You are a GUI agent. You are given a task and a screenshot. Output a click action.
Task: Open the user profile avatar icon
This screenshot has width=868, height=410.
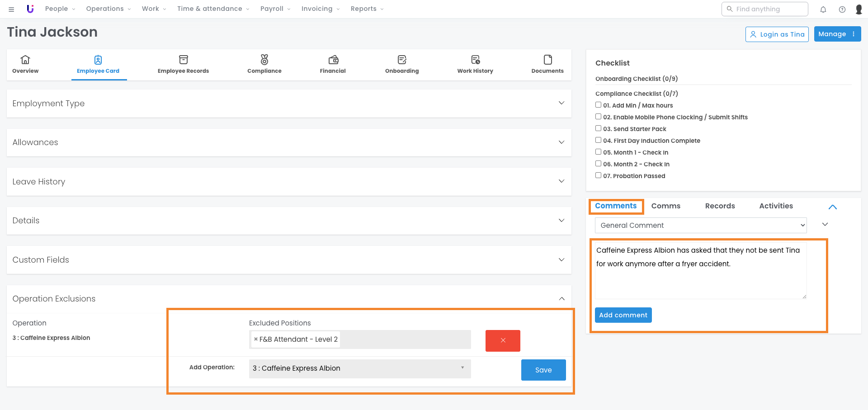pos(859,9)
